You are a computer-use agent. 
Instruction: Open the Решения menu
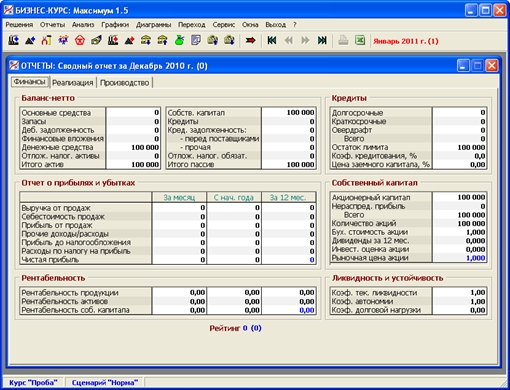coord(19,25)
